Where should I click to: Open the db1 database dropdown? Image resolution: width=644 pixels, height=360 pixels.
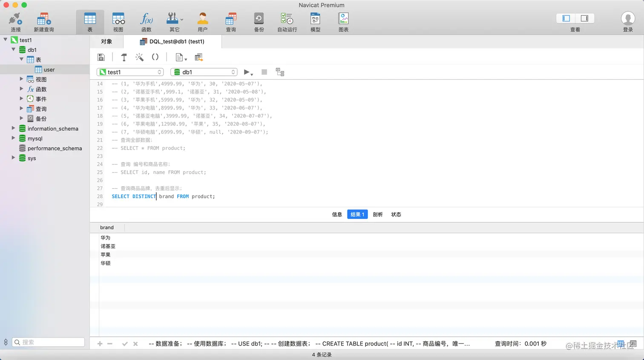(x=204, y=72)
